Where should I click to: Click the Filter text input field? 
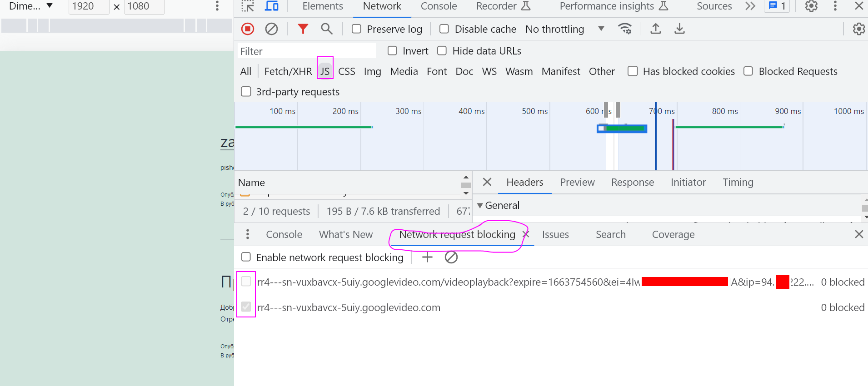click(307, 51)
